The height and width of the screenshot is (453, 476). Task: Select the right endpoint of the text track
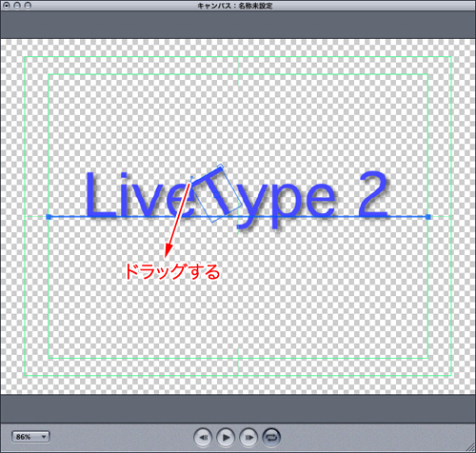(427, 217)
